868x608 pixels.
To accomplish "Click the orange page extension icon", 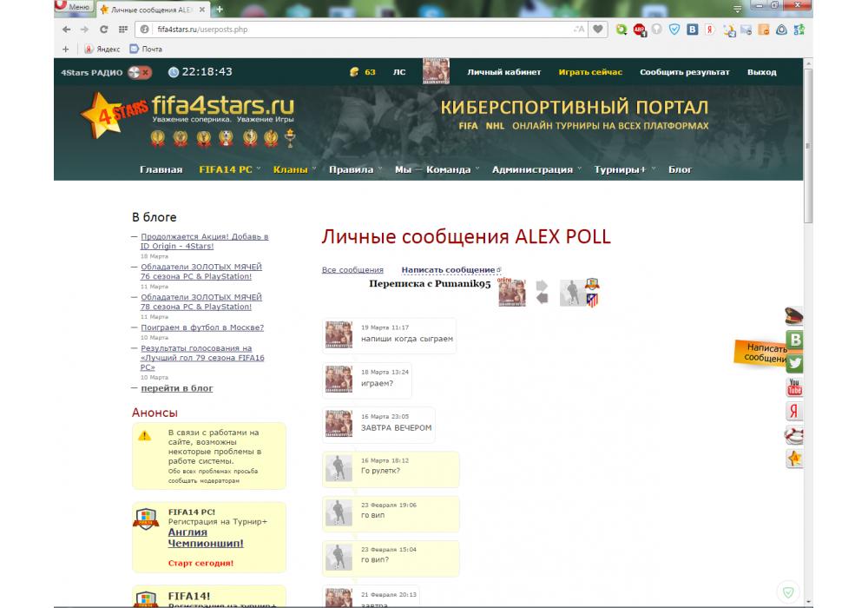I will pos(764,30).
